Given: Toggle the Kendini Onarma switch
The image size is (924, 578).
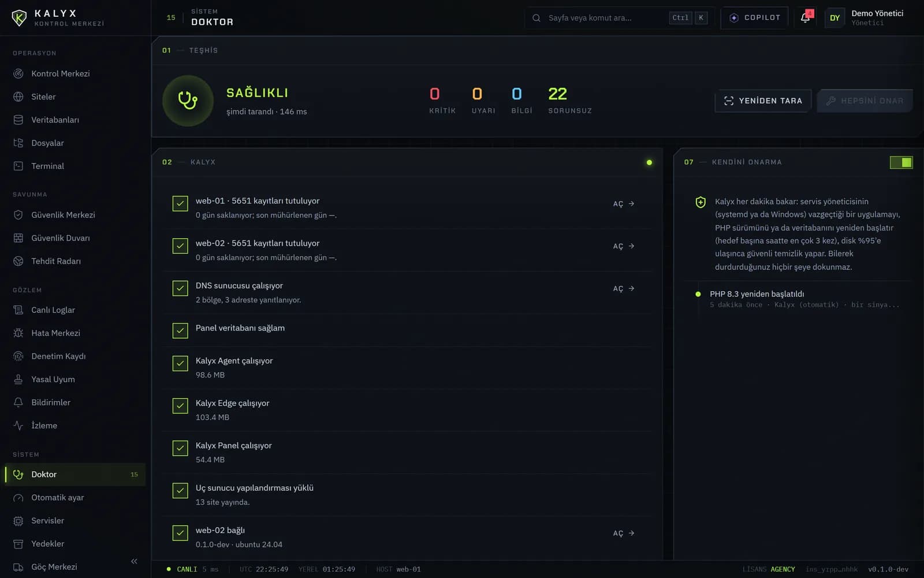Looking at the screenshot, I should [x=901, y=162].
